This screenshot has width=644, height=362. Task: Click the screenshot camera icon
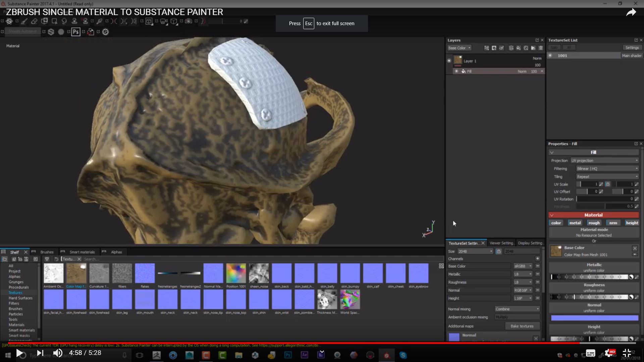[189, 21]
